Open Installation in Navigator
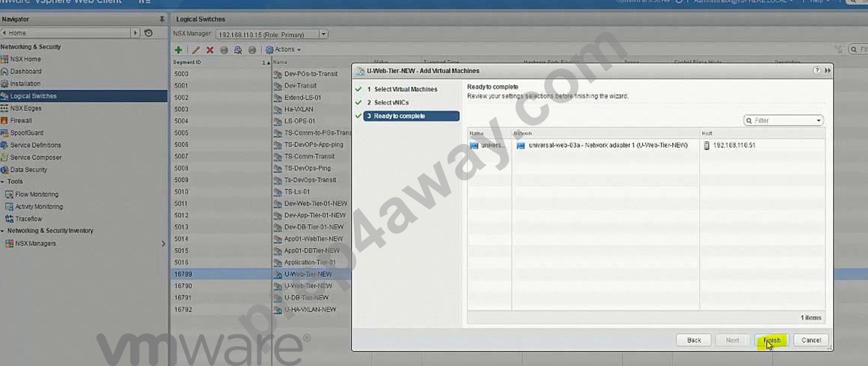This screenshot has height=366, width=868. 25,84
